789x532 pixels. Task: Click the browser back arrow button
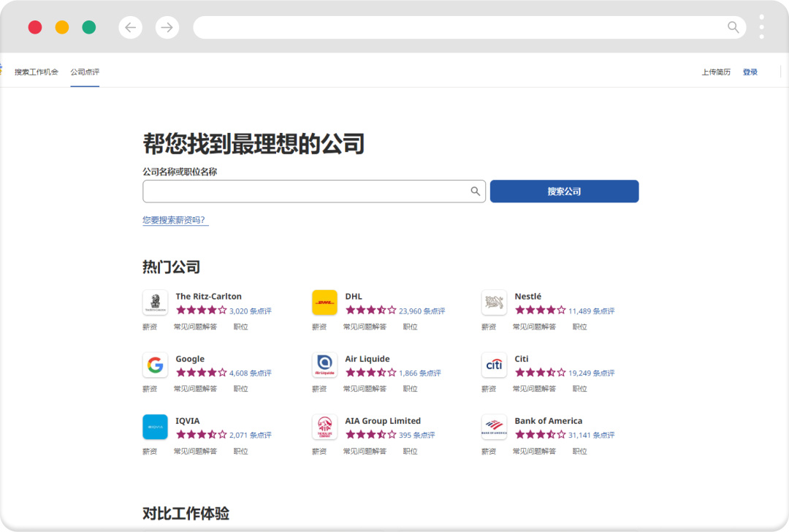[130, 27]
